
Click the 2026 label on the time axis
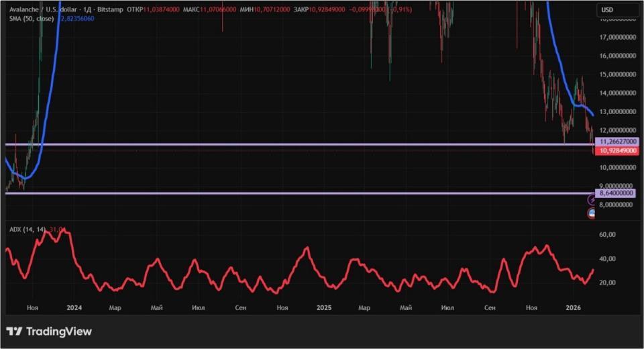point(573,307)
